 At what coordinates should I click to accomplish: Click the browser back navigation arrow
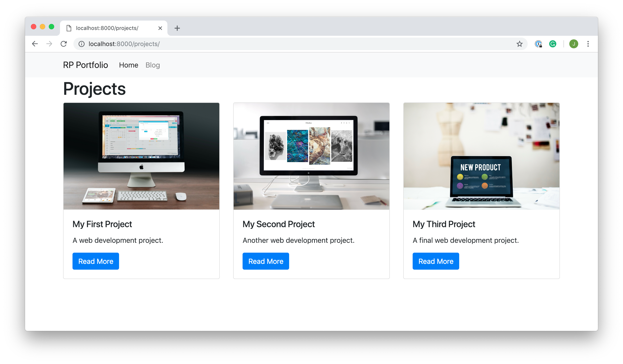point(34,43)
